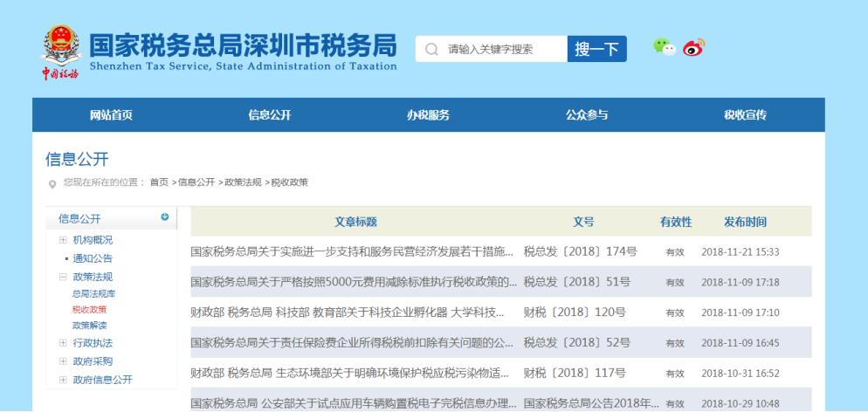Click document number 财税〔2018〕117号

[x=575, y=374]
